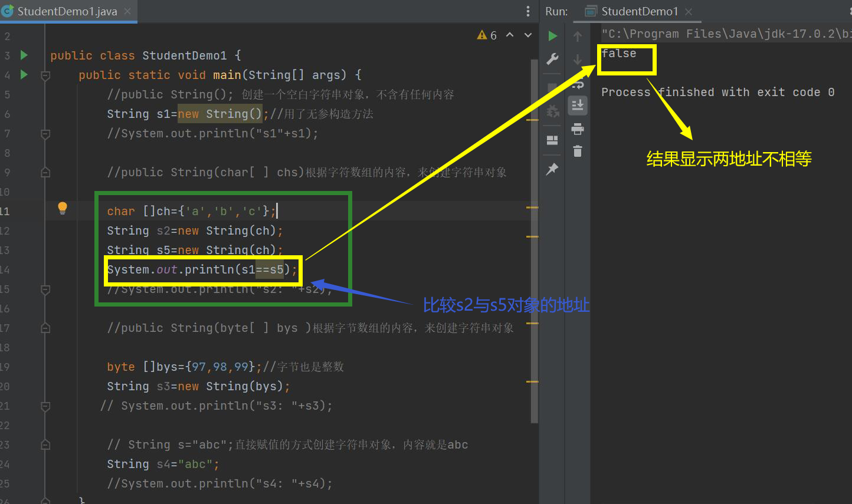
Task: Click the commented println("s4: "+s4) line
Action: 219,483
